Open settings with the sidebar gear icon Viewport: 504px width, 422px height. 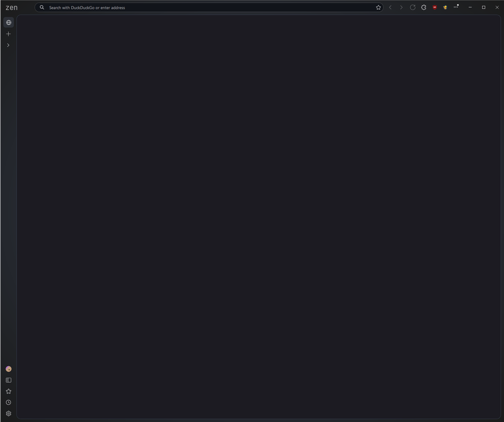(x=8, y=414)
